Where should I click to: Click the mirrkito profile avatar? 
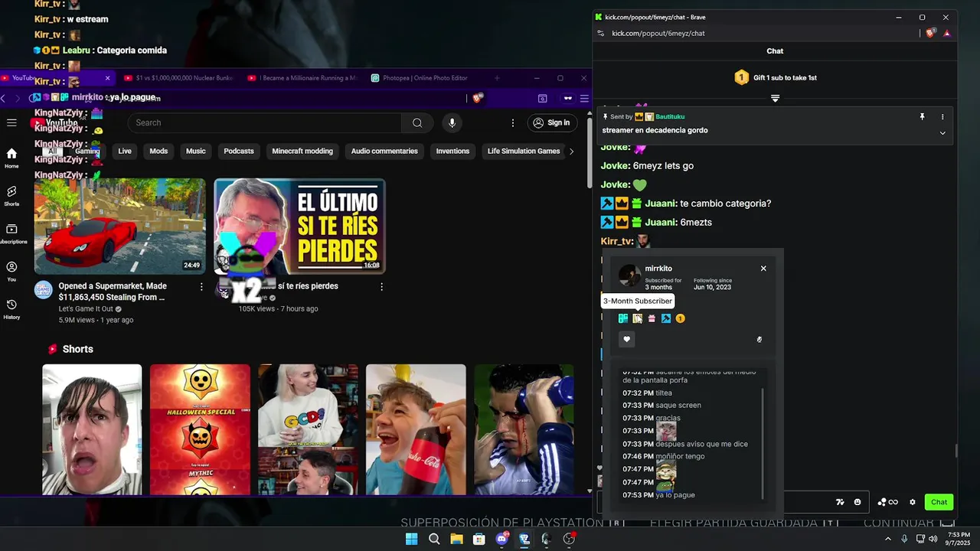point(629,275)
